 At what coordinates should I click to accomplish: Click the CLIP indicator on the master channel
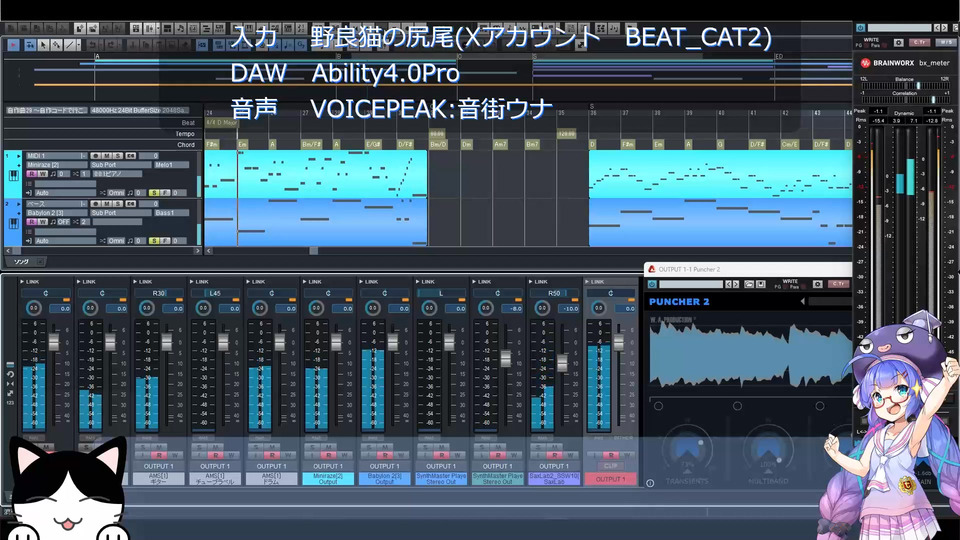point(610,467)
